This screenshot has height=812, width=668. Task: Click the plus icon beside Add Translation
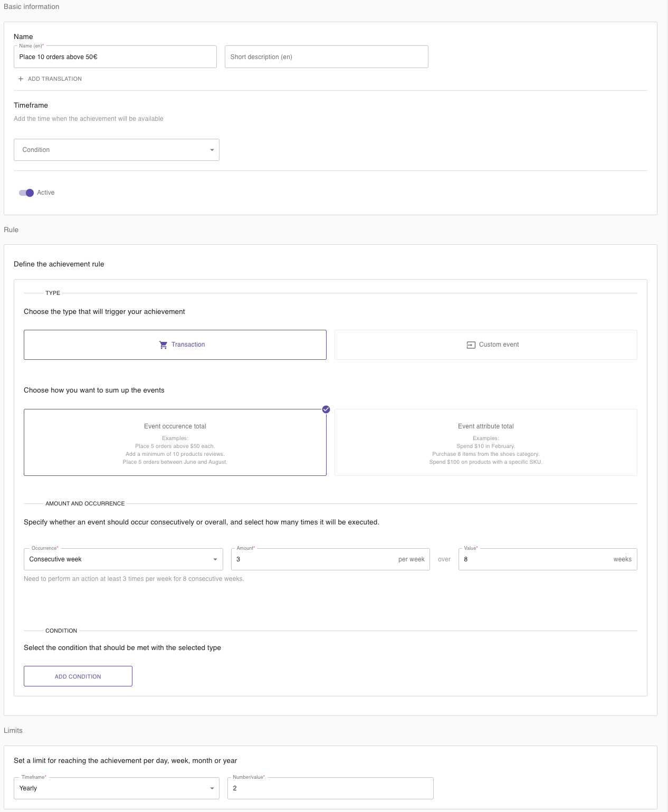pyautogui.click(x=21, y=79)
